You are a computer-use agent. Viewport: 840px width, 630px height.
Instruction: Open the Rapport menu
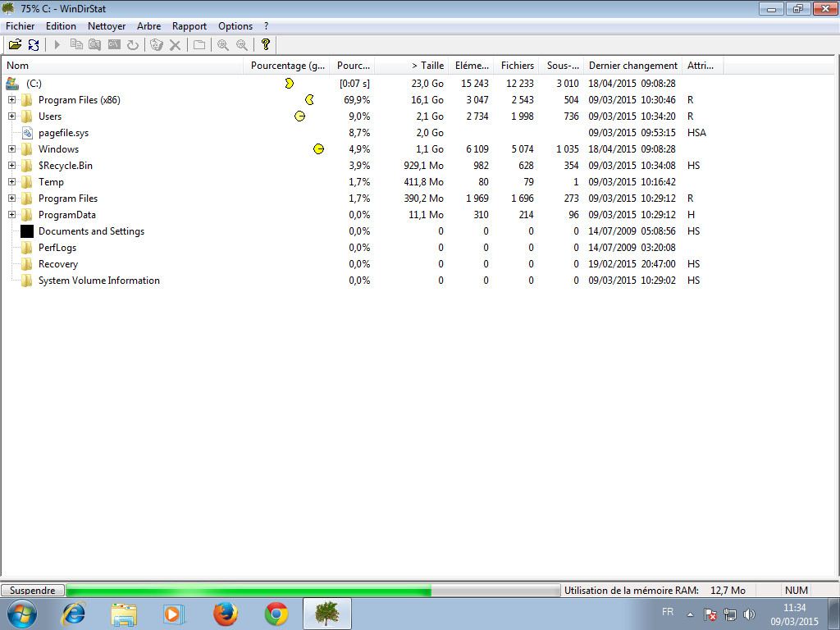189,26
